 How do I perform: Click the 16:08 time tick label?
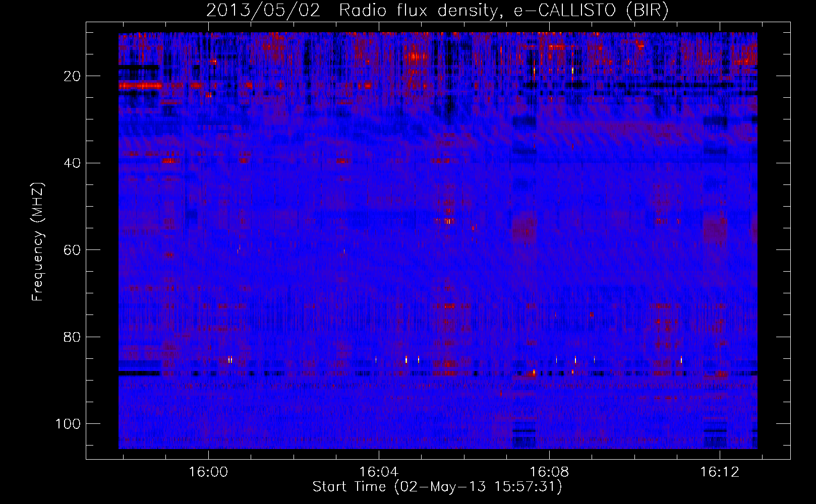click(549, 472)
